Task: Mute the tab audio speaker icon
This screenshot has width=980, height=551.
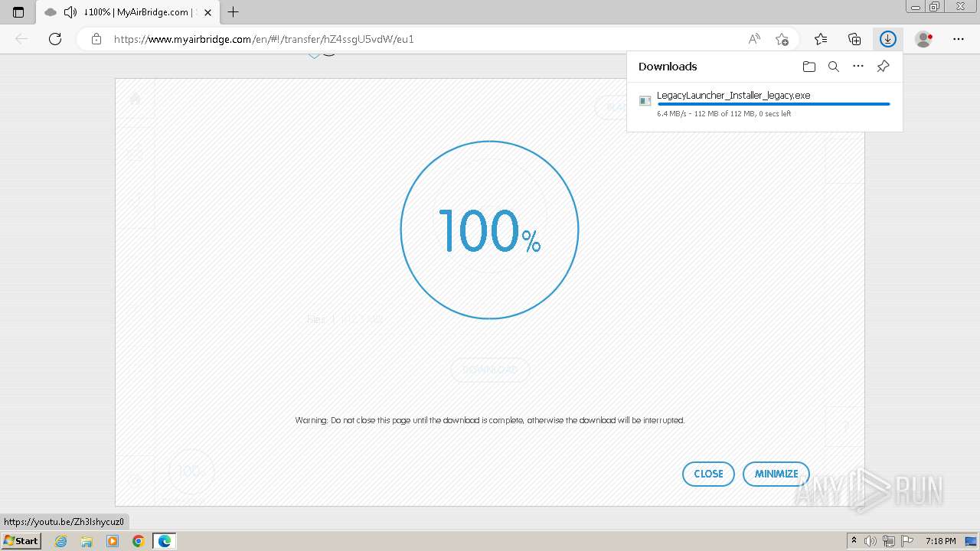Action: click(x=70, y=12)
